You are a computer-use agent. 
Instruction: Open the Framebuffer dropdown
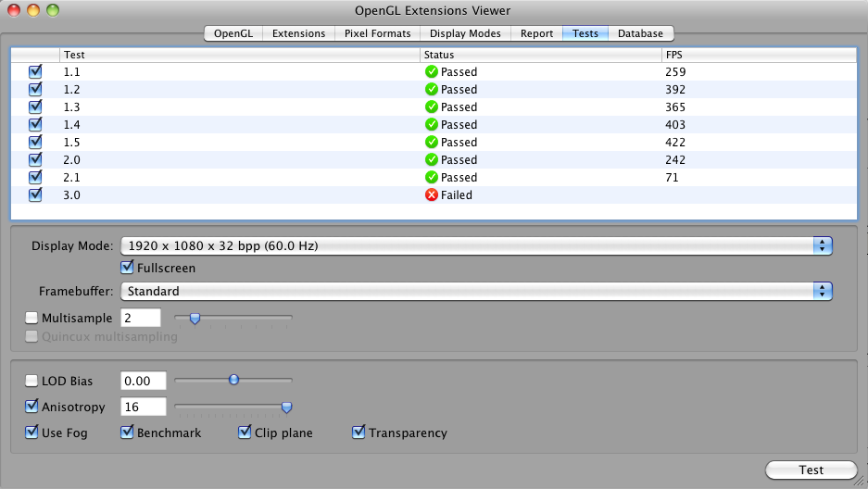(476, 292)
